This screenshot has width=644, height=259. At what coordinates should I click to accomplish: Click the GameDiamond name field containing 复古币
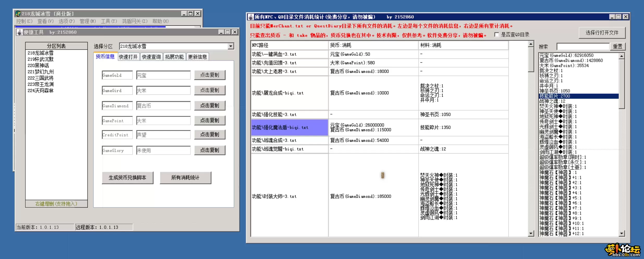(x=163, y=106)
